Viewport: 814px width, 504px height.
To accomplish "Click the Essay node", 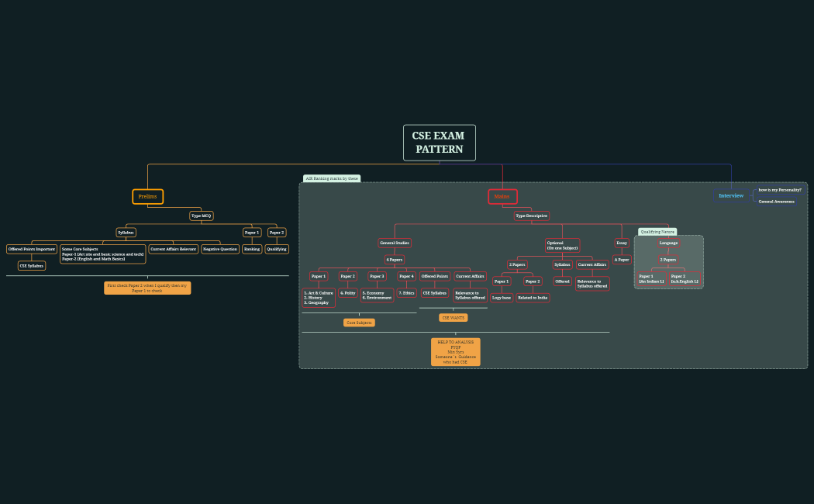I will (622, 242).
